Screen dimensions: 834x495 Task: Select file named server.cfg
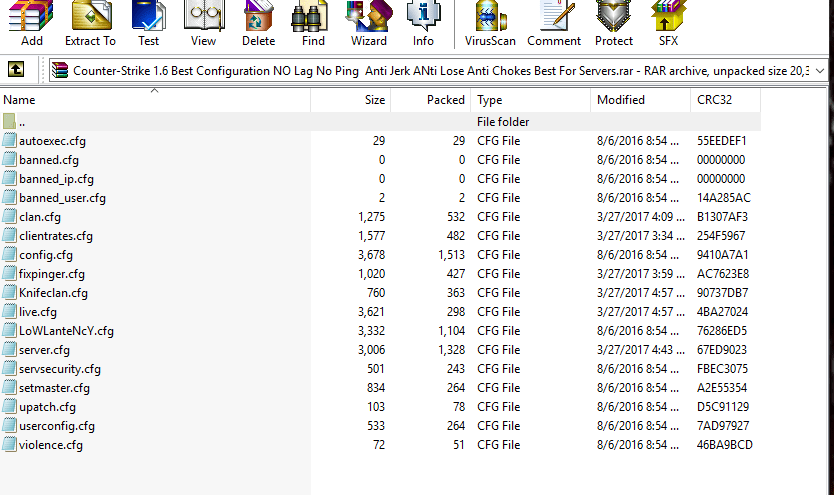click(44, 350)
